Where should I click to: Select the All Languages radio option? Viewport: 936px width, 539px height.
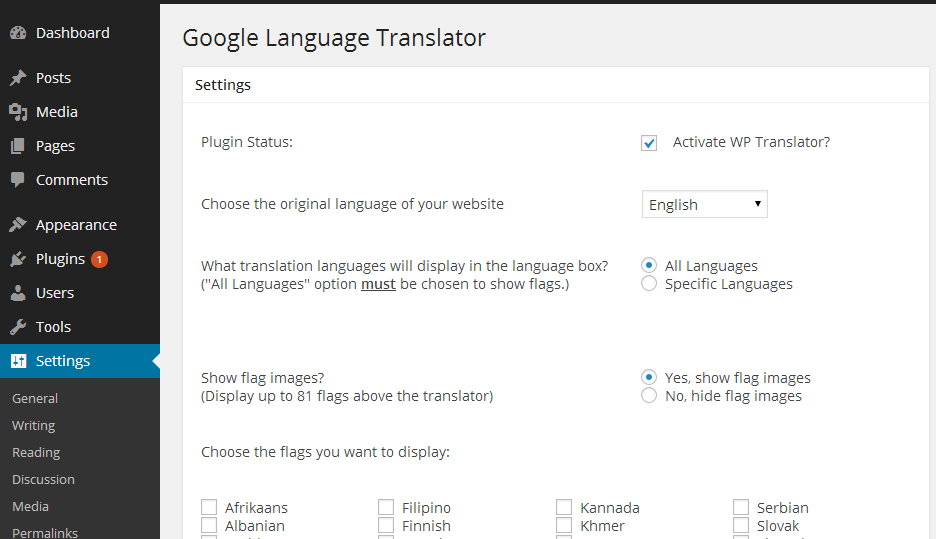tap(649, 265)
